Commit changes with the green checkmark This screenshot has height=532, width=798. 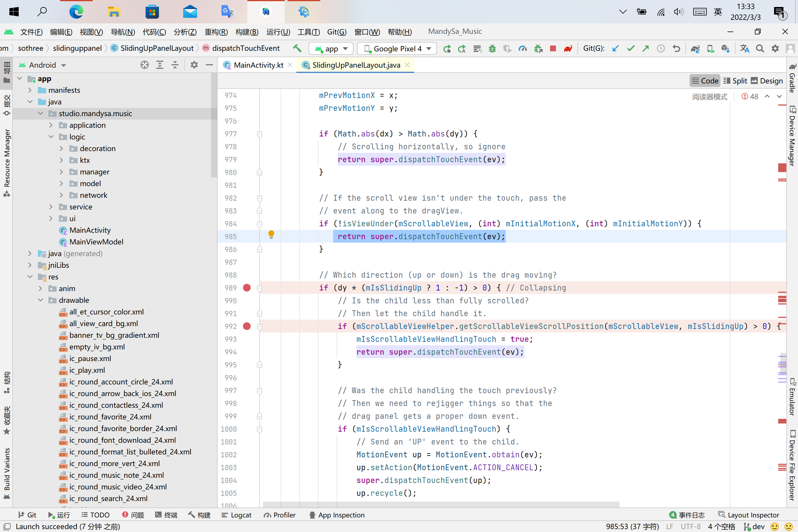point(630,48)
